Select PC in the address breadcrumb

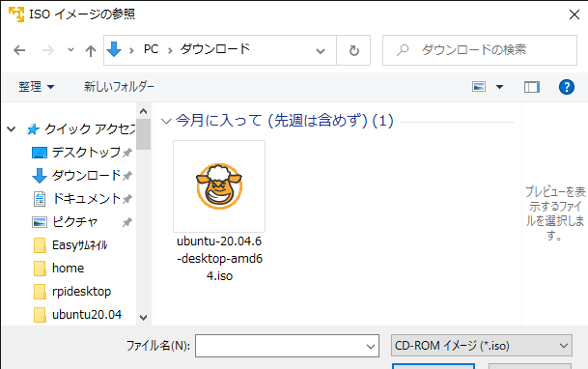152,49
